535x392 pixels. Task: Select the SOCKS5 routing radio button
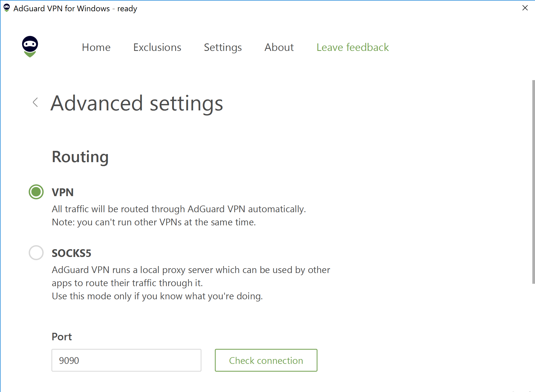tap(36, 253)
